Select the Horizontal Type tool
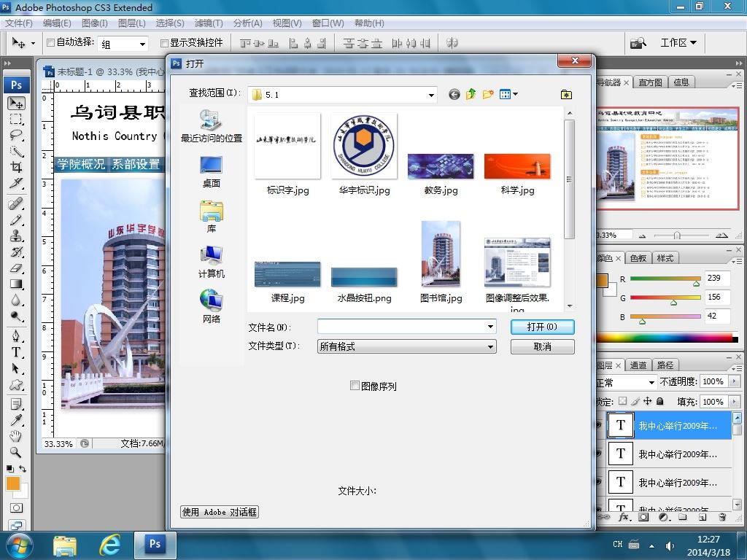 tap(17, 352)
